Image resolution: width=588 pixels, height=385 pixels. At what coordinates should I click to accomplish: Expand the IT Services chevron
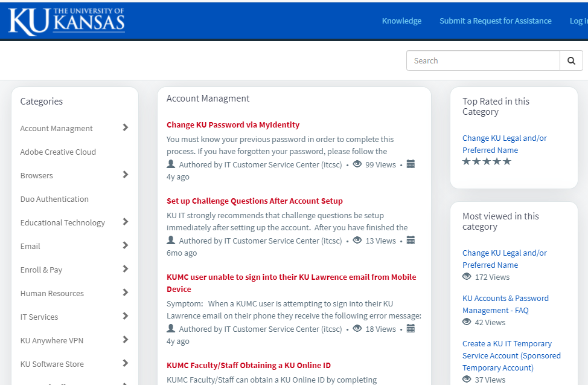tap(126, 316)
